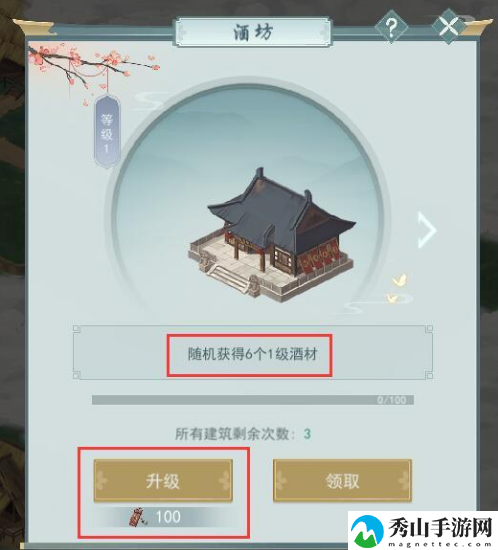Click the 0/100 progress text label

(392, 400)
